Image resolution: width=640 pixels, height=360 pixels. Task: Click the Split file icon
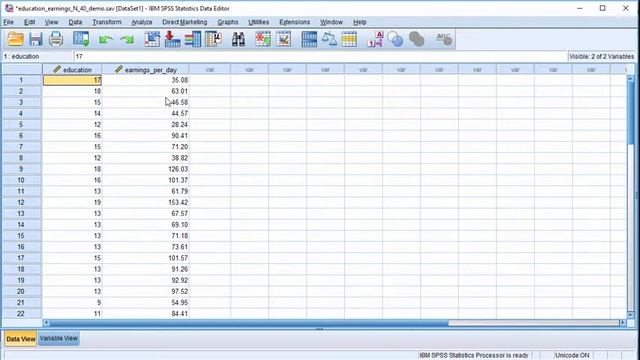pyautogui.click(x=309, y=39)
